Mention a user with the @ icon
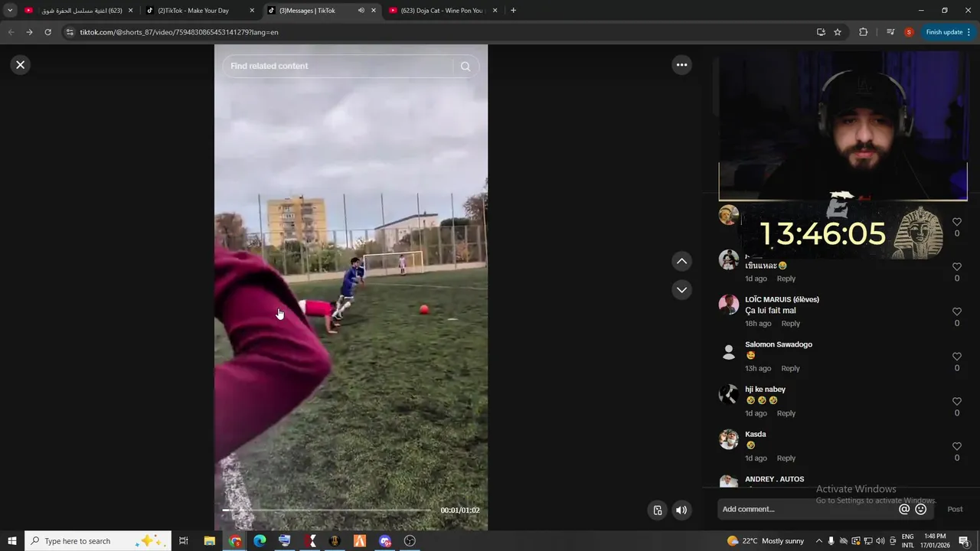Screen dimensions: 980x551 pos(904,510)
